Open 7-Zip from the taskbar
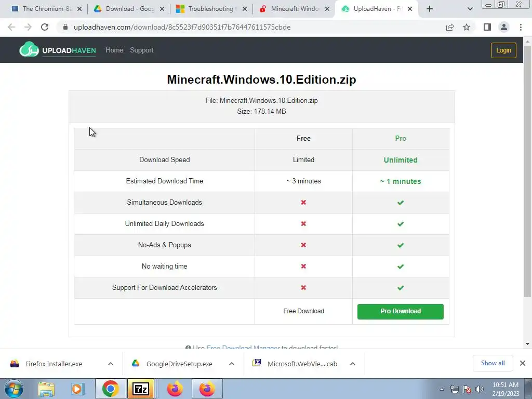Image resolution: width=532 pixels, height=399 pixels. coord(141,389)
